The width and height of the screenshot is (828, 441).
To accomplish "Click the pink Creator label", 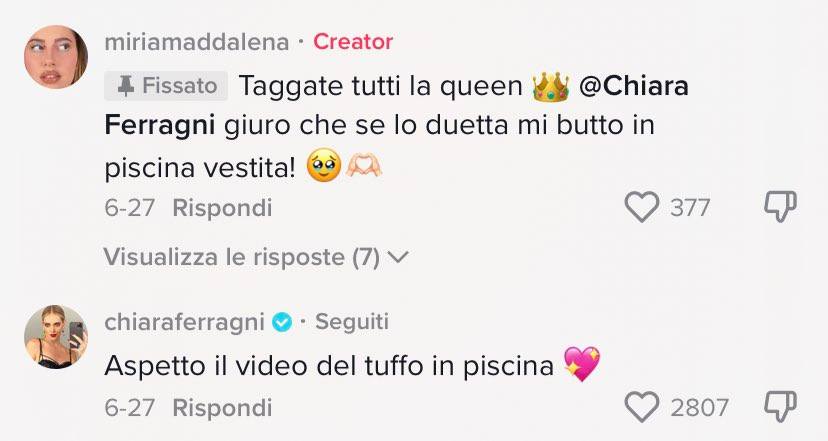I will (x=353, y=42).
